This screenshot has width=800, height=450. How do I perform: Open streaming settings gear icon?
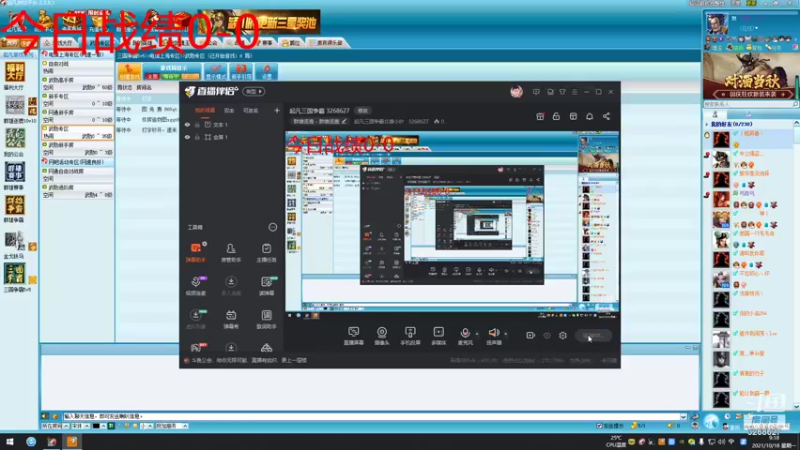(563, 336)
